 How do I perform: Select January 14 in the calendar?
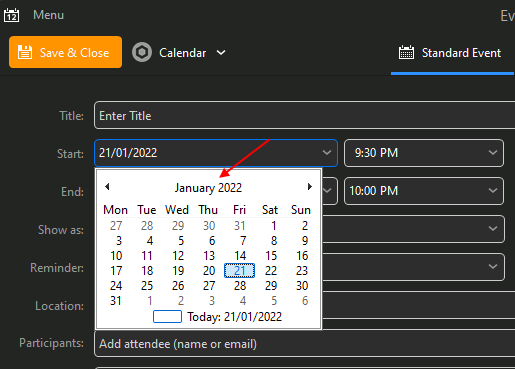pyautogui.click(x=240, y=256)
